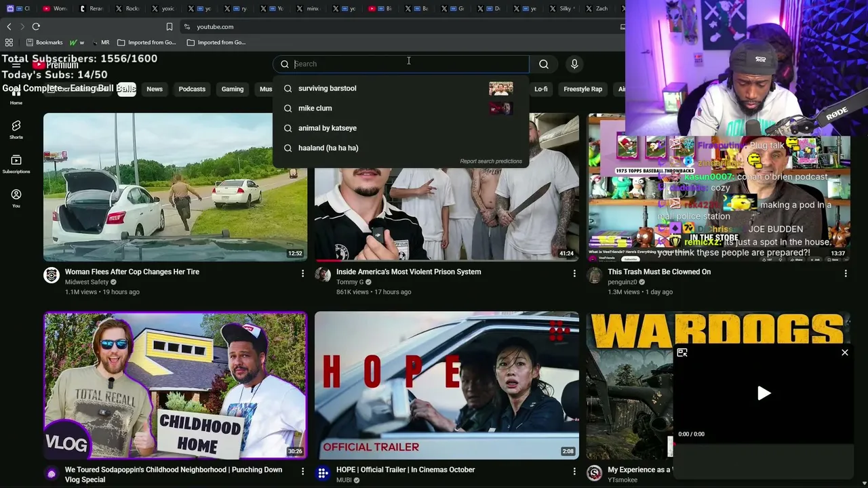868x488 pixels.
Task: Open the MR bookmark
Action: click(x=100, y=42)
